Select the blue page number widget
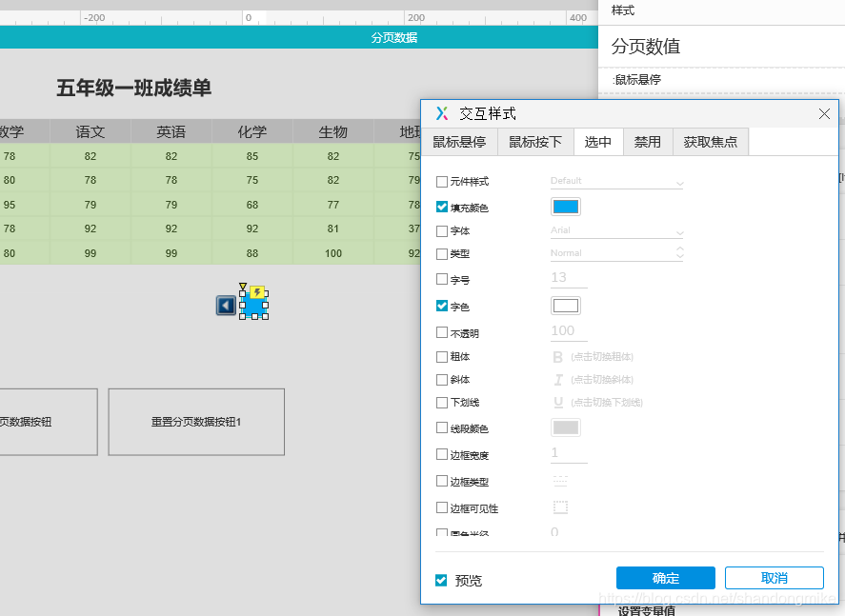 254,305
